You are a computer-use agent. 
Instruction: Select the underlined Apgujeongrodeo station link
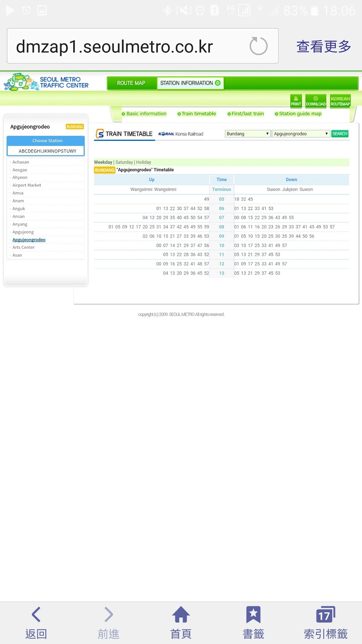tap(29, 239)
